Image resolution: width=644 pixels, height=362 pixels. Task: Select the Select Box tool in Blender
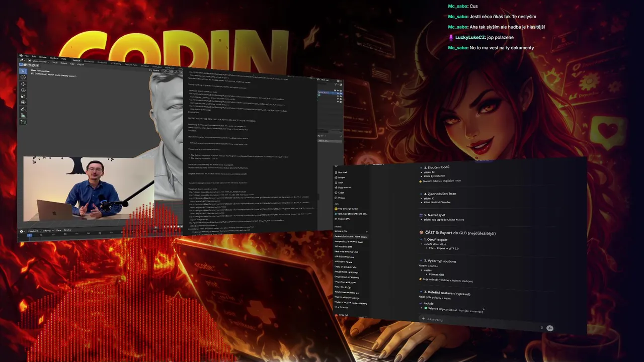23,71
